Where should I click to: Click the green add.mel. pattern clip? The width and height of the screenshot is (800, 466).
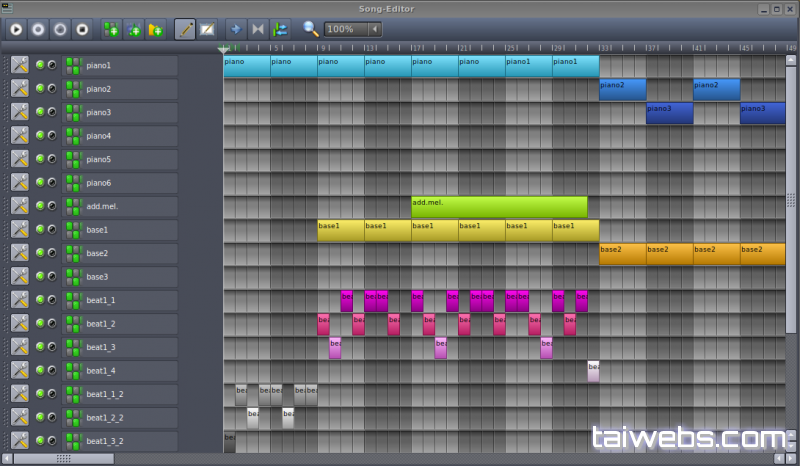coord(499,207)
